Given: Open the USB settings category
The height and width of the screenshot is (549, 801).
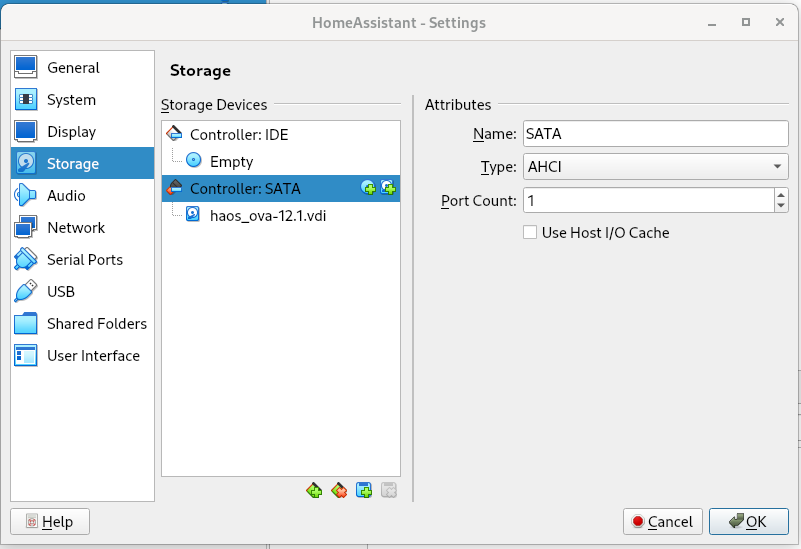Looking at the screenshot, I should 61,292.
